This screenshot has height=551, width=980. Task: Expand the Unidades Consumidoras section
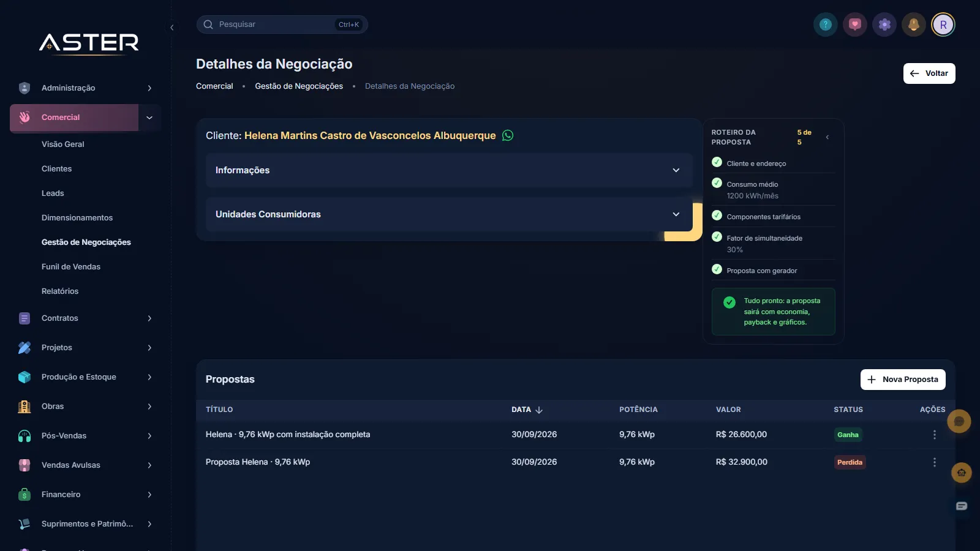[x=449, y=214]
